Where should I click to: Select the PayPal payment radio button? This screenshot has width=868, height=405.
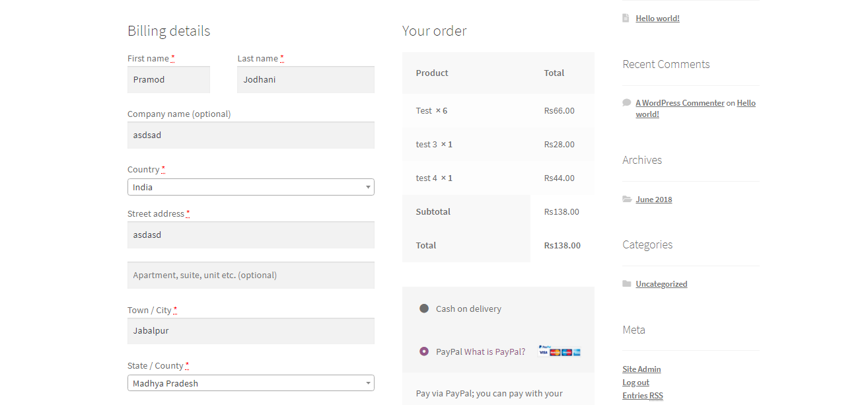[x=424, y=351]
